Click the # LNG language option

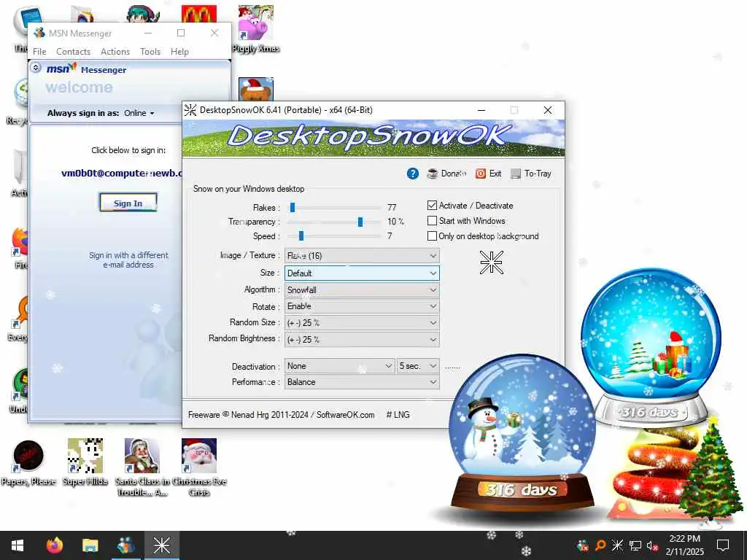point(398,415)
